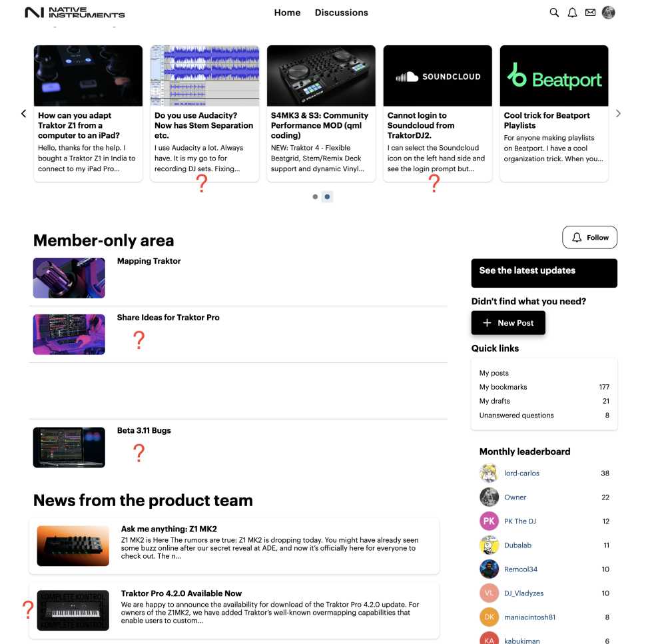
Task: Open Share Ideas for Traktor Pro category
Action: click(x=168, y=317)
